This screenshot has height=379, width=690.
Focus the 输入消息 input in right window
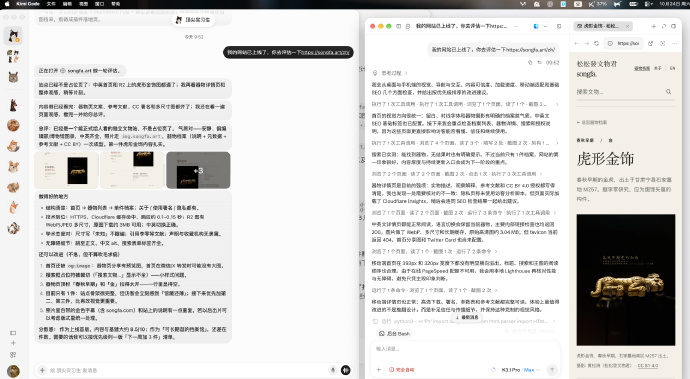[465, 349]
